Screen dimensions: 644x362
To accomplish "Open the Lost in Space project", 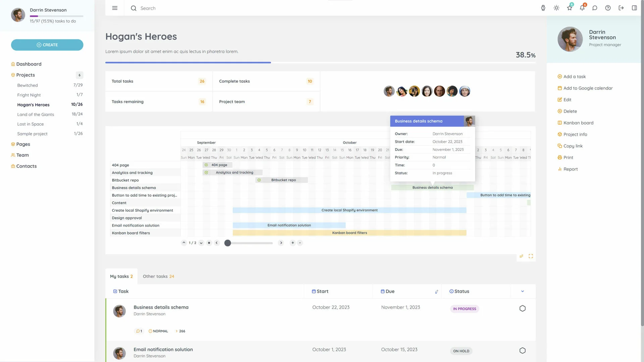I will [x=31, y=124].
